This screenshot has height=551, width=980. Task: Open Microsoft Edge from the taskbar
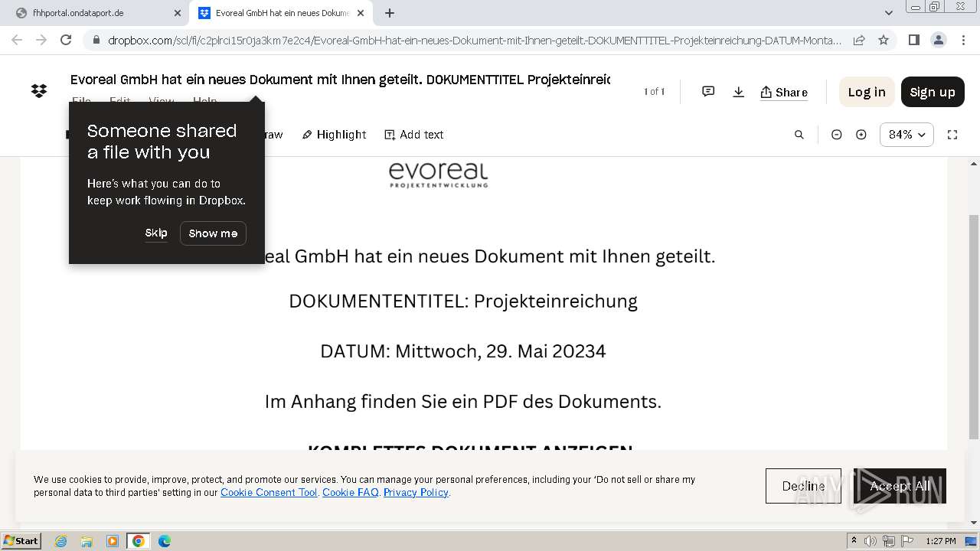coord(165,541)
